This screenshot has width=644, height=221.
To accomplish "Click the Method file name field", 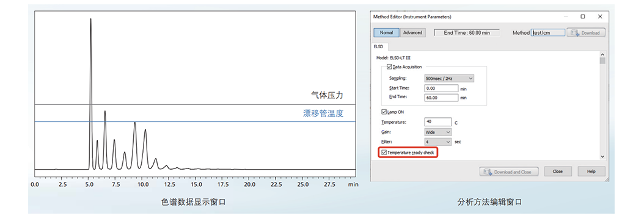I will 548,33.
